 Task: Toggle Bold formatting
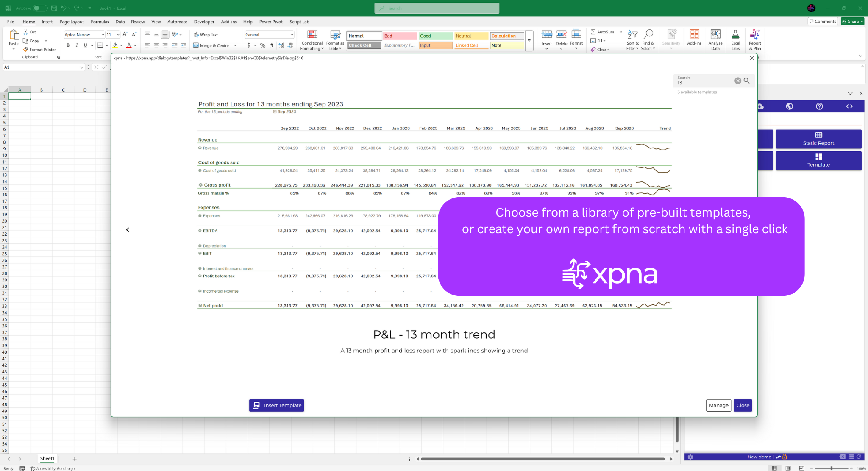pyautogui.click(x=68, y=45)
